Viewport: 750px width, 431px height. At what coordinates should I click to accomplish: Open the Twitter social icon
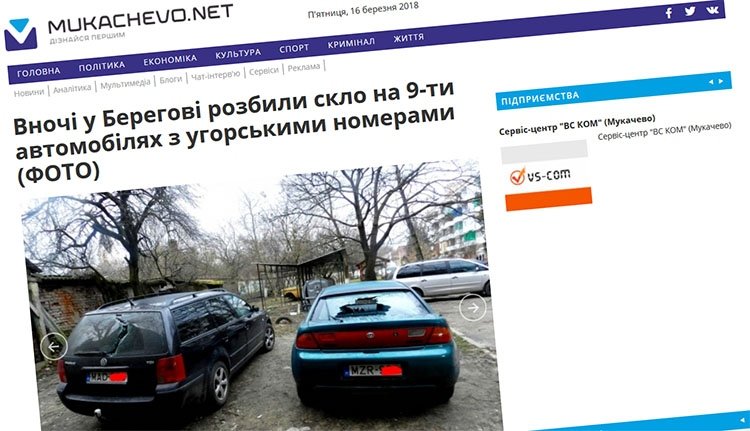pos(690,11)
